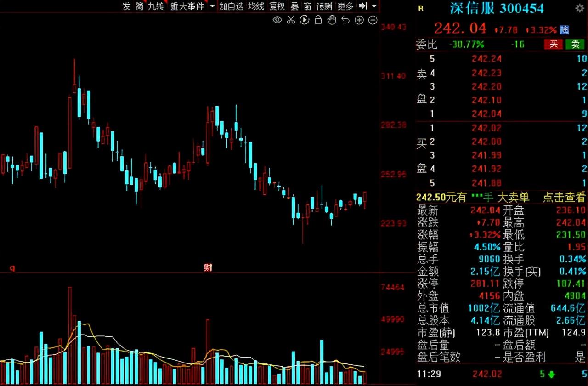Start chart playback with play icon
This screenshot has height=386, width=588.
tap(304, 20)
